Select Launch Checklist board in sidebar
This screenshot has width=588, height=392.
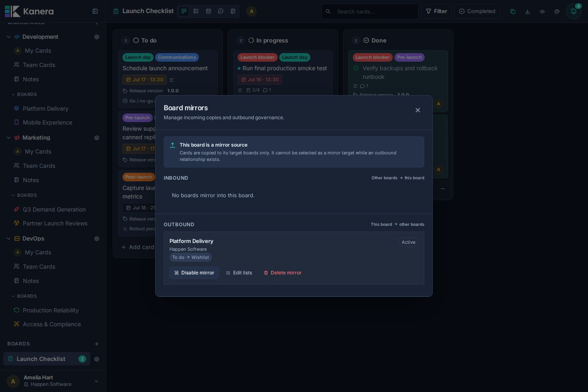(47, 359)
